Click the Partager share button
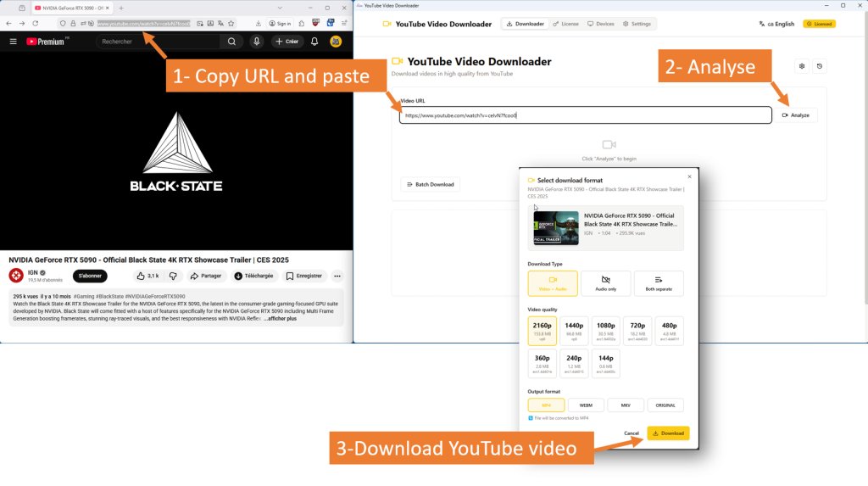868x486 pixels. tap(205, 276)
